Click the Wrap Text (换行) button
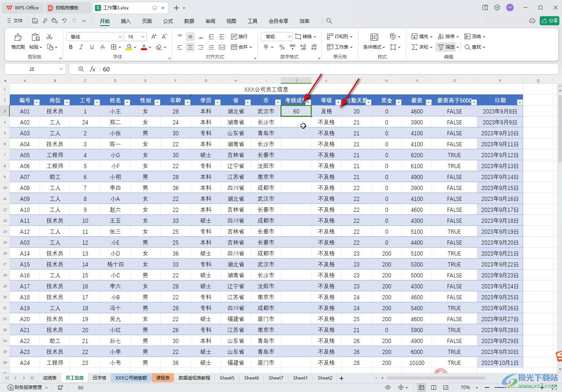562x392 pixels. pos(239,37)
